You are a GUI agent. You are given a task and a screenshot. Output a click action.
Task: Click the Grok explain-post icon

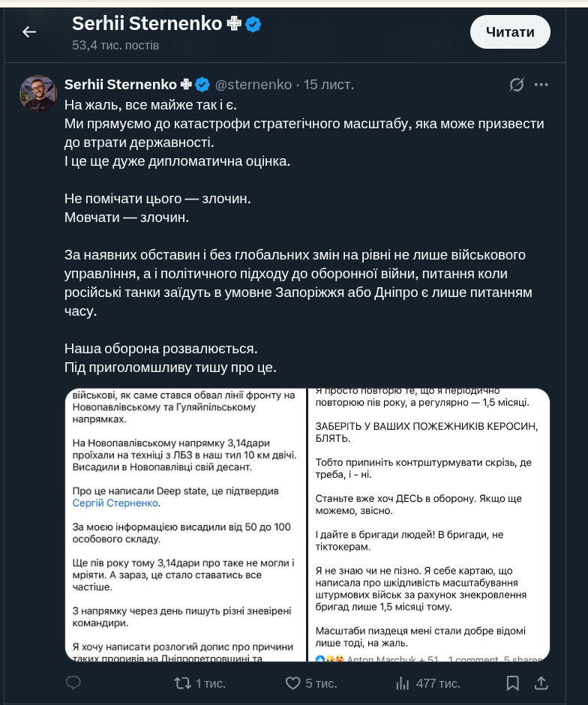(x=517, y=85)
